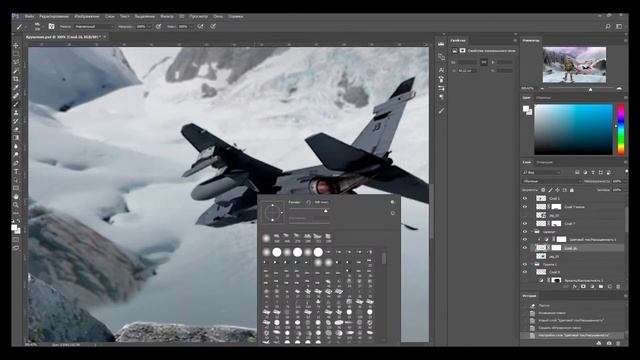Select the Eyedropper tool

16,87
